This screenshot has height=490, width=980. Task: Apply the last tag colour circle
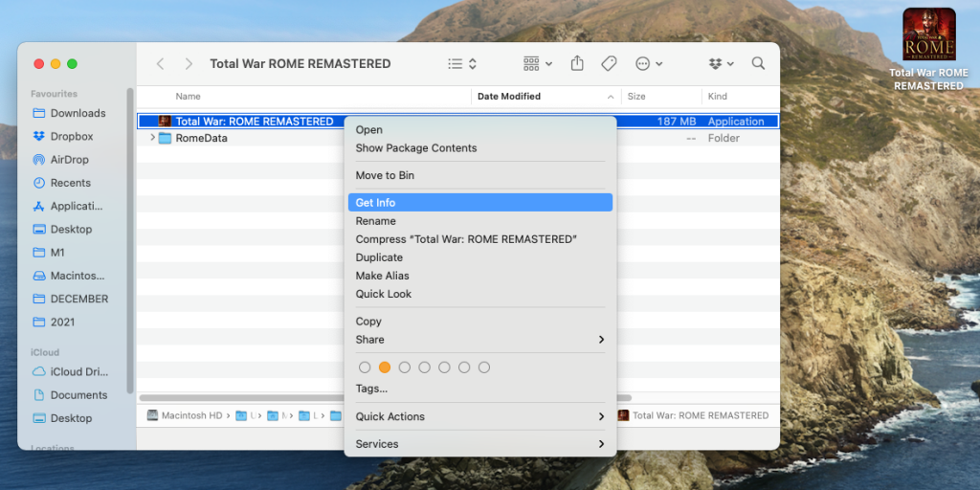coord(483,367)
